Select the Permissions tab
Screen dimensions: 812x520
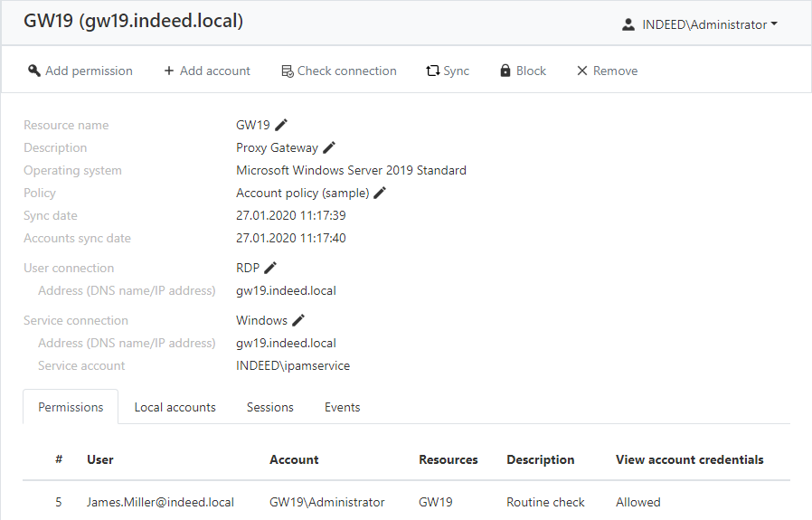tap(71, 407)
